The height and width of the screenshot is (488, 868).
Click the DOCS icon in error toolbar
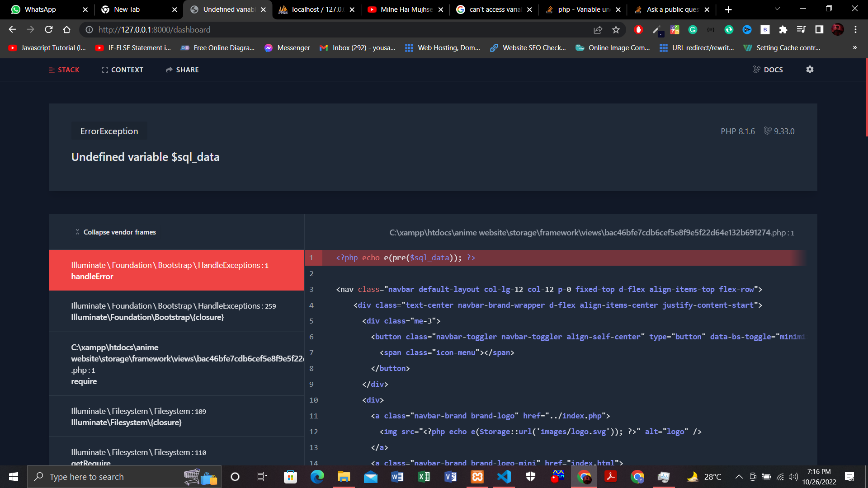tap(769, 70)
